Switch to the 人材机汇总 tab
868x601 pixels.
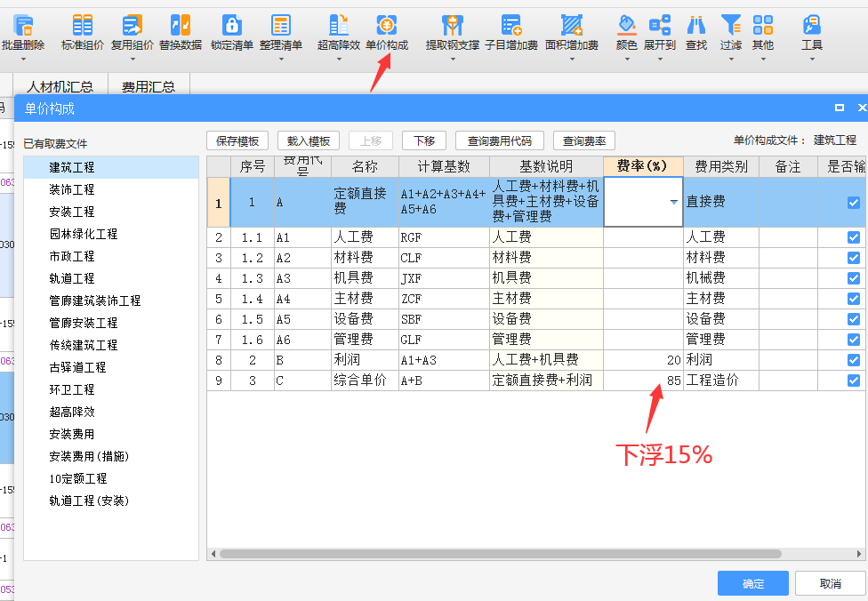(60, 86)
